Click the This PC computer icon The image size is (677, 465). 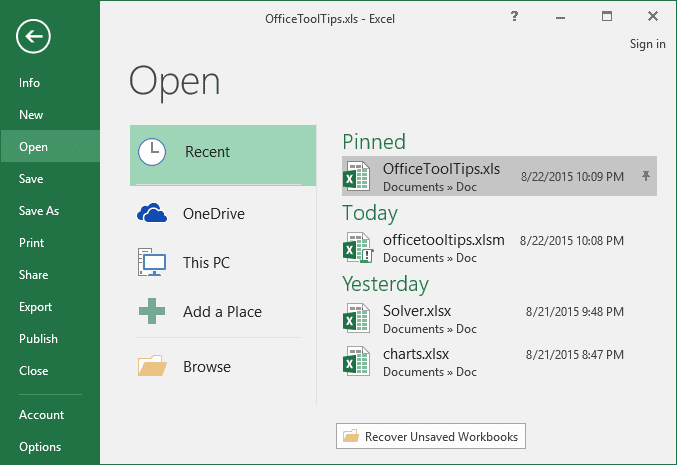click(152, 262)
